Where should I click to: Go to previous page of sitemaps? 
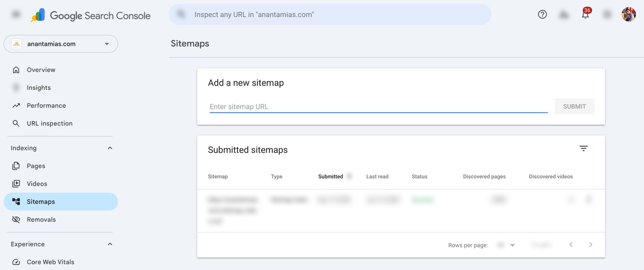(x=571, y=245)
